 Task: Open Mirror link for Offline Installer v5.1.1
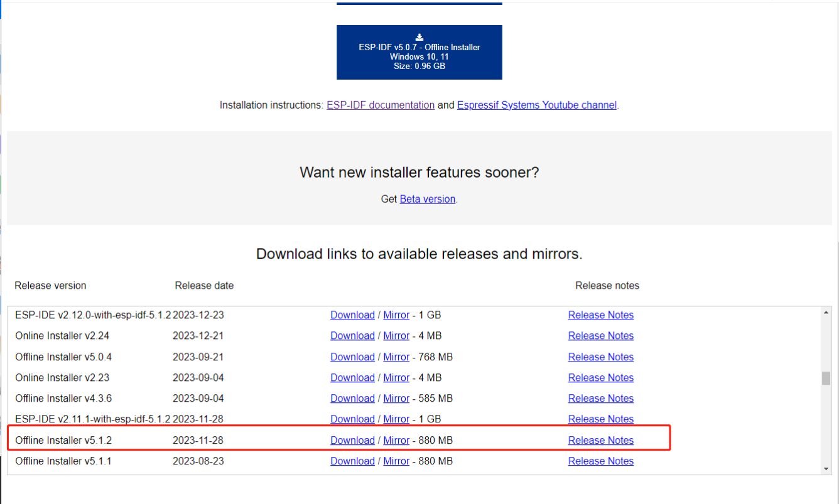(396, 461)
